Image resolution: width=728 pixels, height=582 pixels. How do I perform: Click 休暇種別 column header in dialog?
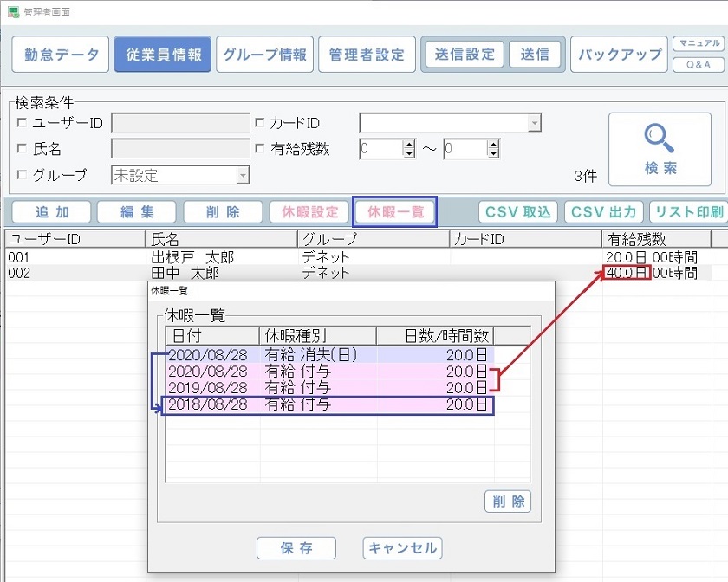(317, 335)
